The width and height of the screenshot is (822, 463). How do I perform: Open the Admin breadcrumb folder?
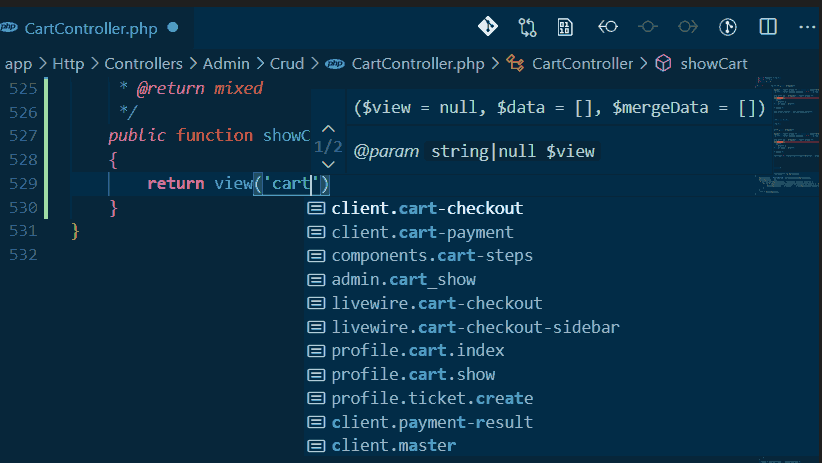click(x=226, y=64)
